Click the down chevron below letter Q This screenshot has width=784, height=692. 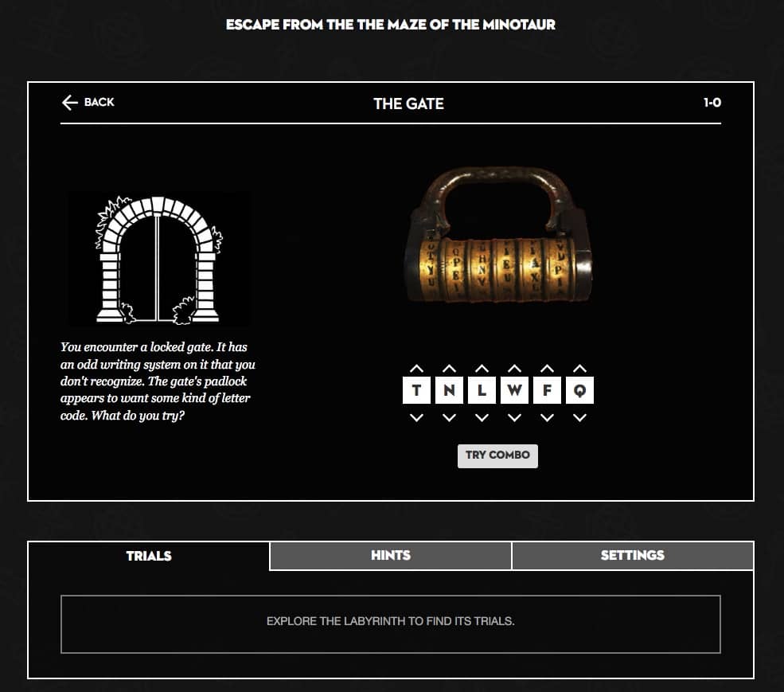coord(579,417)
